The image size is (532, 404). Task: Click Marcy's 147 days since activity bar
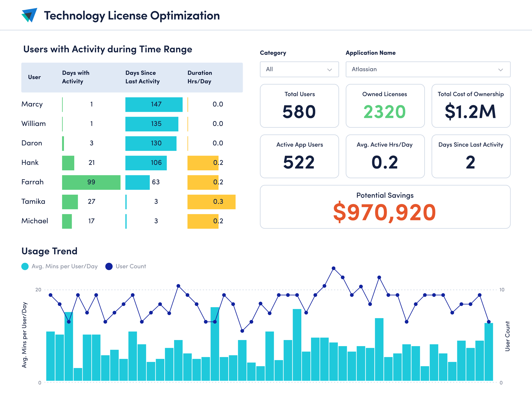coord(154,104)
